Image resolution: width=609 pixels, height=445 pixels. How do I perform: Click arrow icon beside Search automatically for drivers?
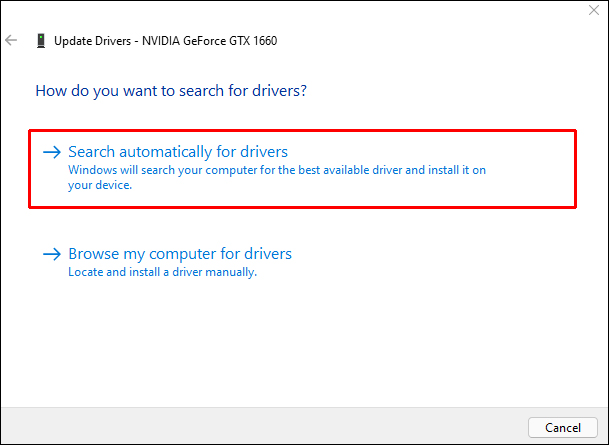52,152
